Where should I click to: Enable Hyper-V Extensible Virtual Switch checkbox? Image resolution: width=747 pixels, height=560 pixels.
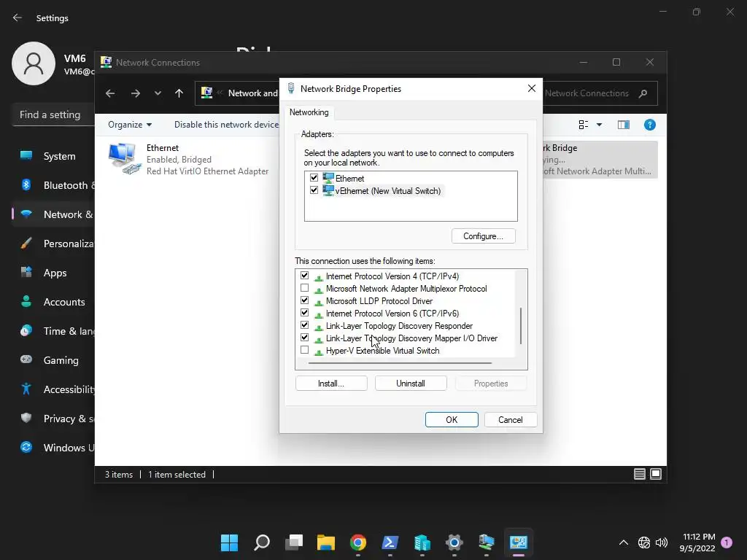coord(304,350)
